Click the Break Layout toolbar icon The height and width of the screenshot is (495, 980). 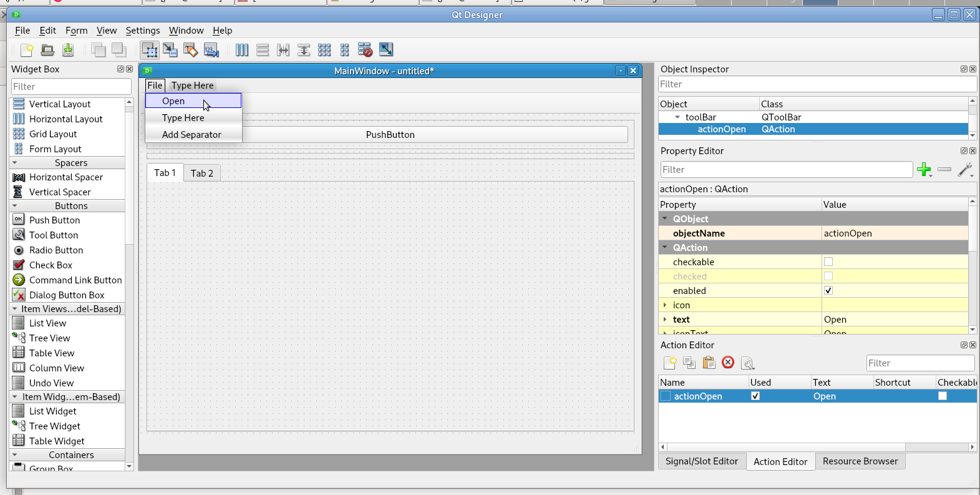365,50
